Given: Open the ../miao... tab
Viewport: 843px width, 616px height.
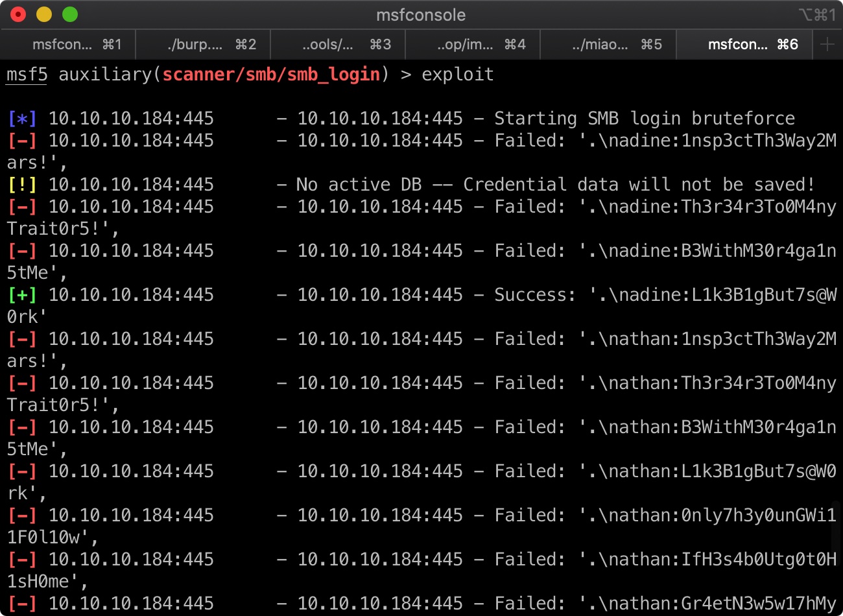Looking at the screenshot, I should click(608, 44).
